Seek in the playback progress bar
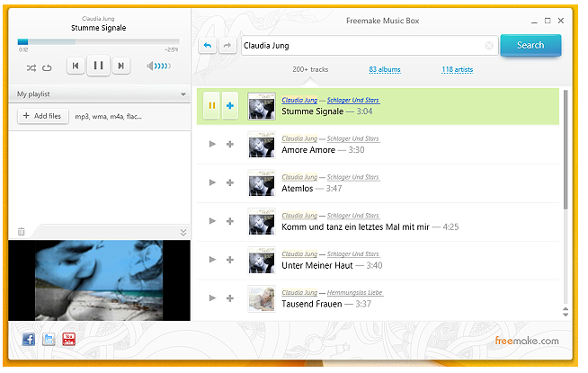The width and height of the screenshot is (588, 373). pyautogui.click(x=98, y=41)
